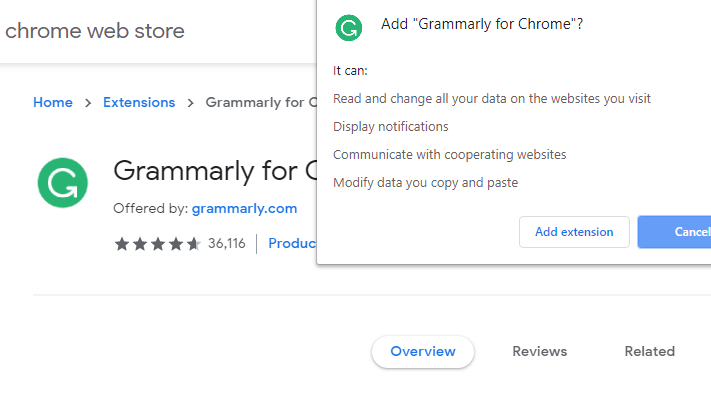Click the Display notifications permission text
This screenshot has height=400, width=711.
click(391, 127)
